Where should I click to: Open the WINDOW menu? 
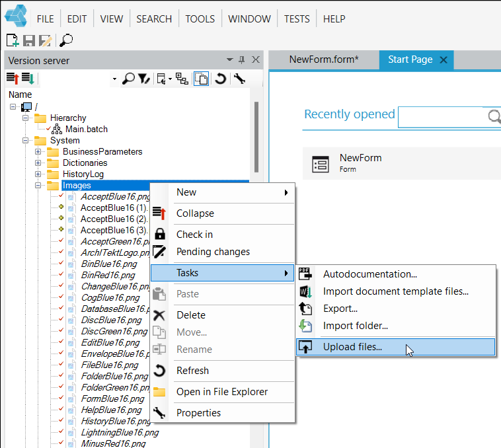point(249,19)
